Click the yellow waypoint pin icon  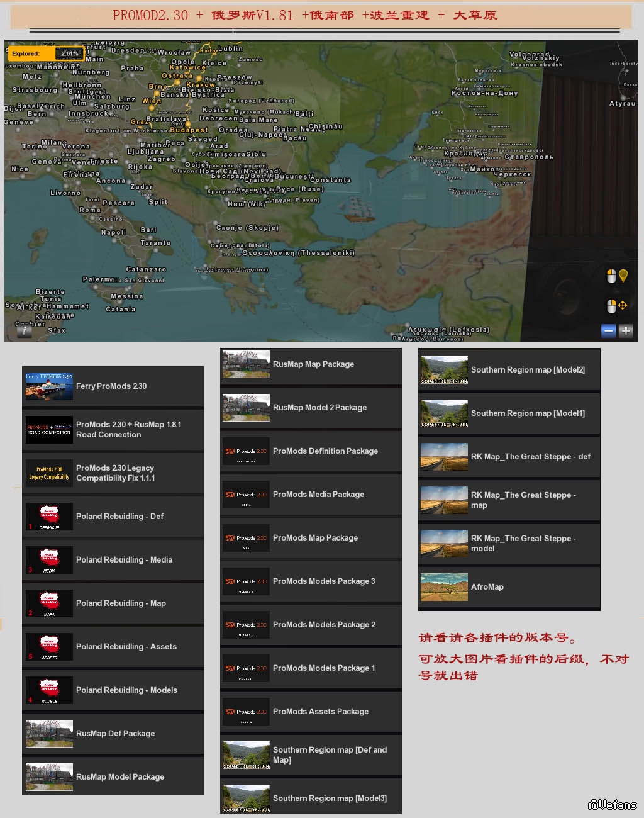point(623,276)
